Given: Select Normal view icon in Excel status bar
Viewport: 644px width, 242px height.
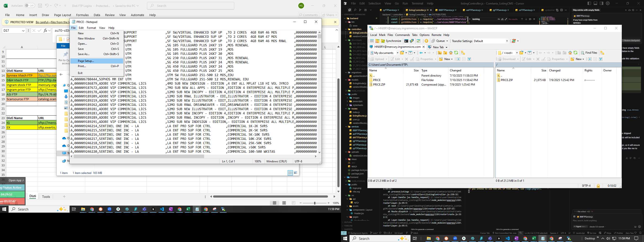Looking at the screenshot, I should (x=274, y=203).
